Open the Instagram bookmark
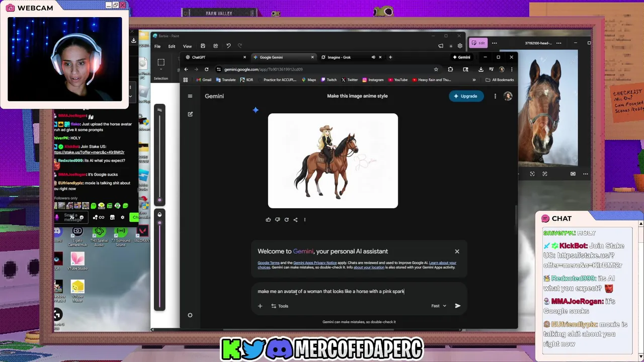Screen dimensions: 644x362 [372, 80]
